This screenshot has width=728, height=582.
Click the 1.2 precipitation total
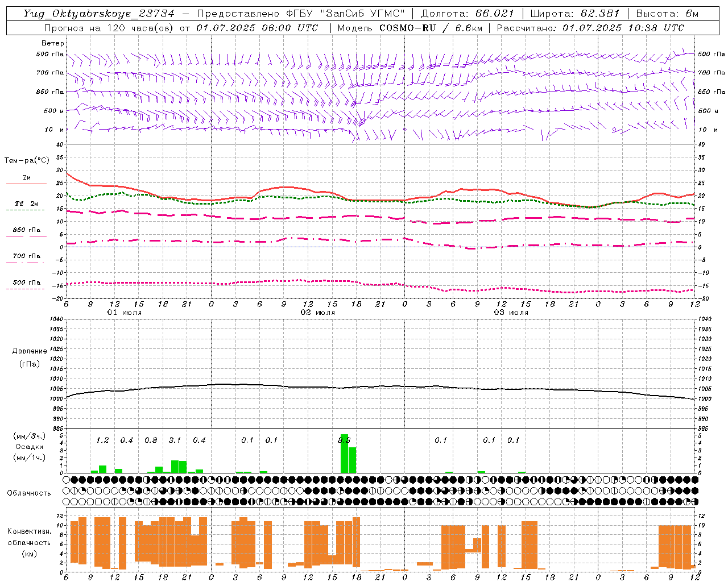102,440
